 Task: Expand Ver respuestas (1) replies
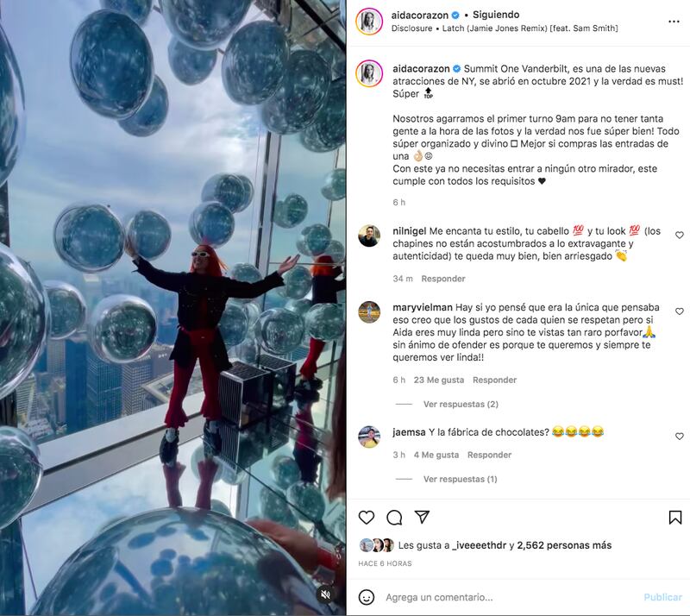460,479
